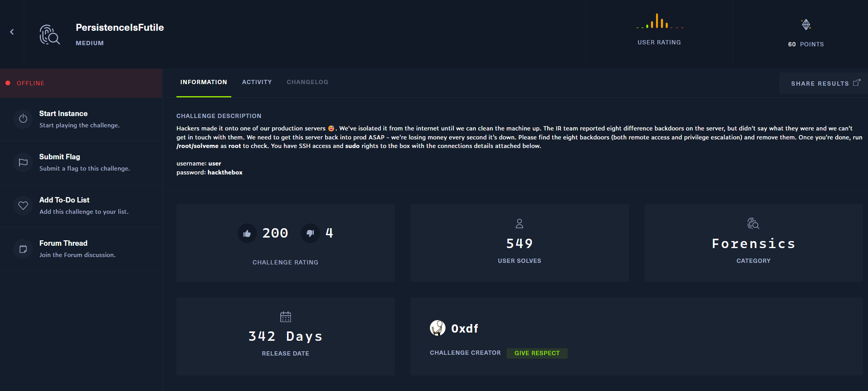Switch to the Information tab

coord(204,82)
